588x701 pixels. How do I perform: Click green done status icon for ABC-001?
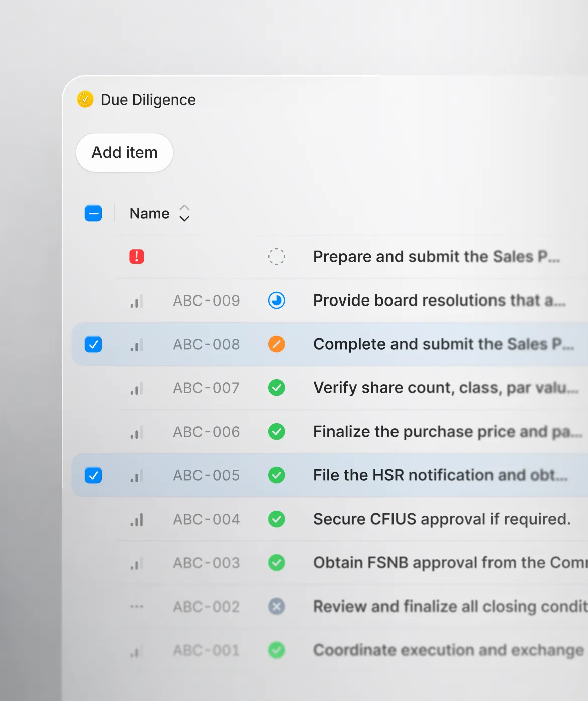point(277,650)
